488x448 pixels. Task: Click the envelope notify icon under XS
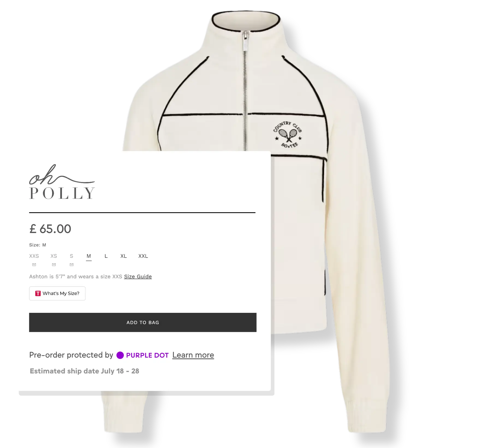pos(54,265)
